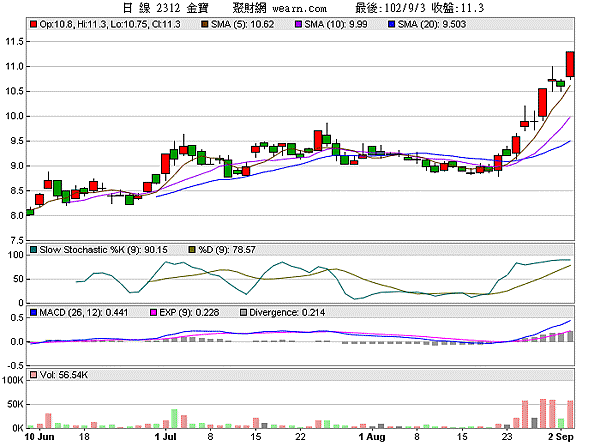Click the large red candlestick after 1 Jul
This screenshot has width=600, height=446.
[165, 164]
